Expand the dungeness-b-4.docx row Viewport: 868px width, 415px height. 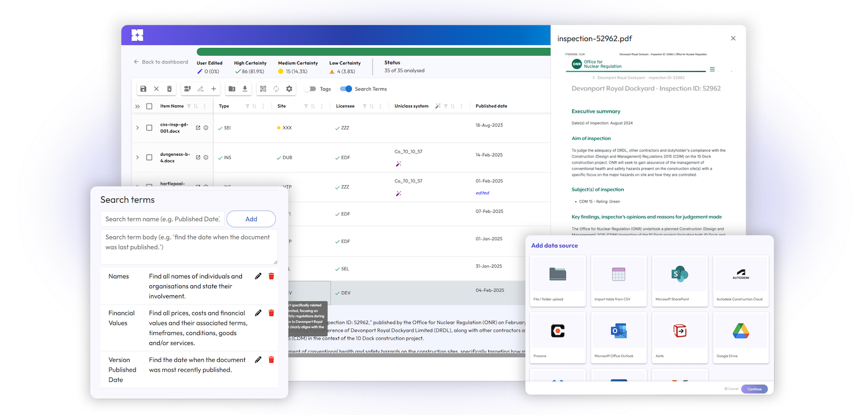tap(137, 157)
